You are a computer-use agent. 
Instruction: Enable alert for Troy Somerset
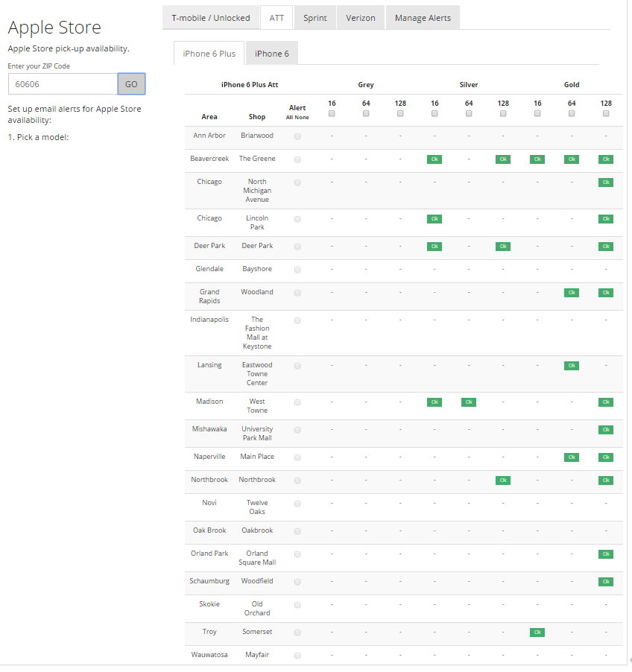[297, 633]
